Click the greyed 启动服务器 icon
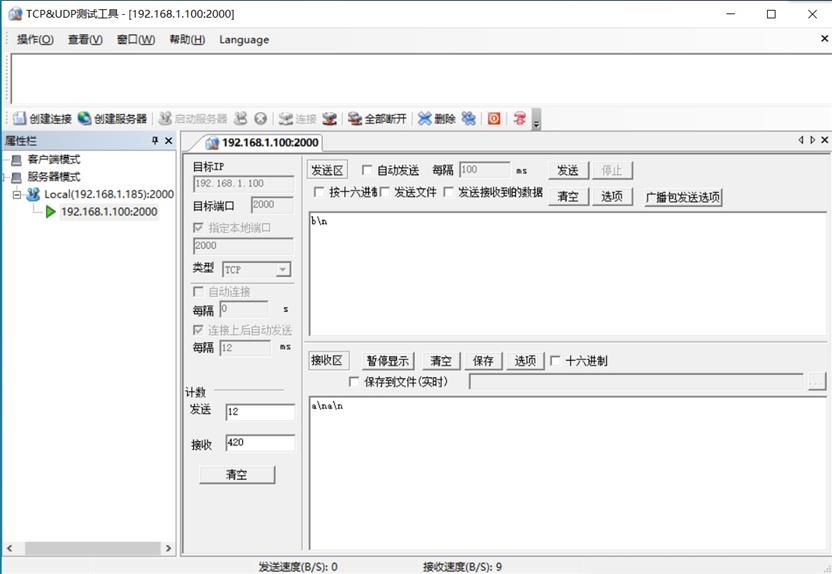 (x=165, y=118)
